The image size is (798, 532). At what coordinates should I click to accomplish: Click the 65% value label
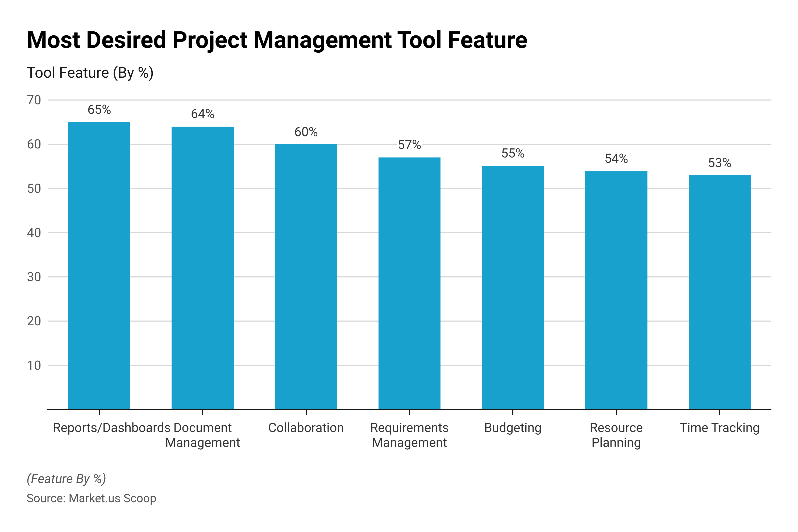click(99, 110)
